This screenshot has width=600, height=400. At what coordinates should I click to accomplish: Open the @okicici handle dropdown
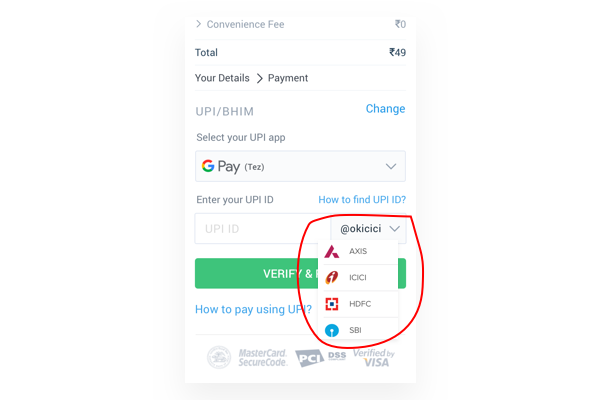coord(369,229)
